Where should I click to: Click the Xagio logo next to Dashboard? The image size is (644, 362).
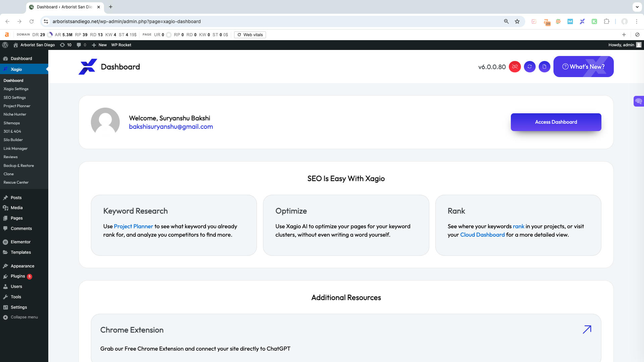[x=88, y=67]
